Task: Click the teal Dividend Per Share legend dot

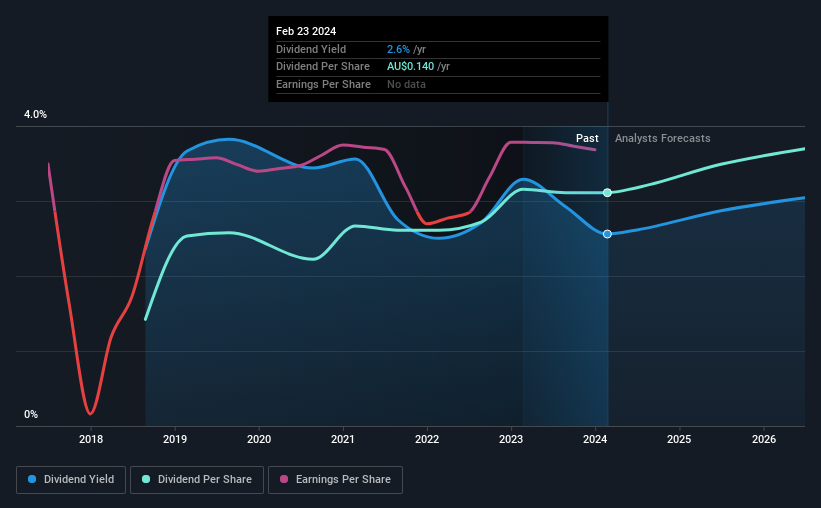Action: point(146,479)
